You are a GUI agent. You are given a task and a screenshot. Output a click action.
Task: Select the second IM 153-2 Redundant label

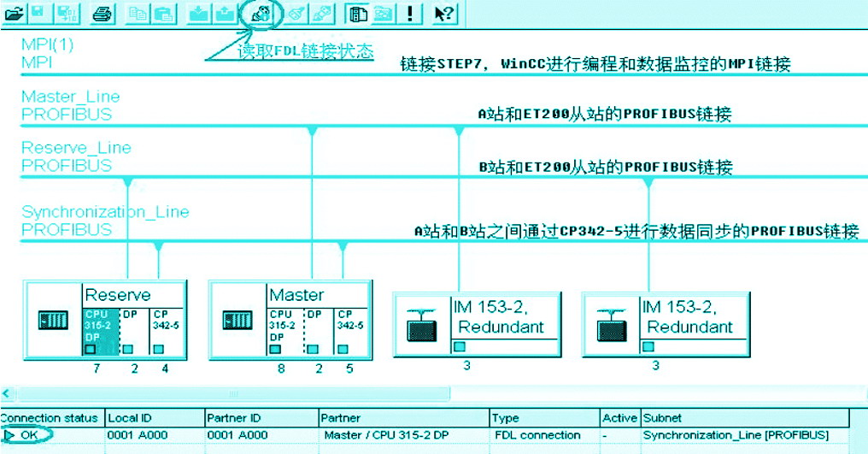click(687, 316)
